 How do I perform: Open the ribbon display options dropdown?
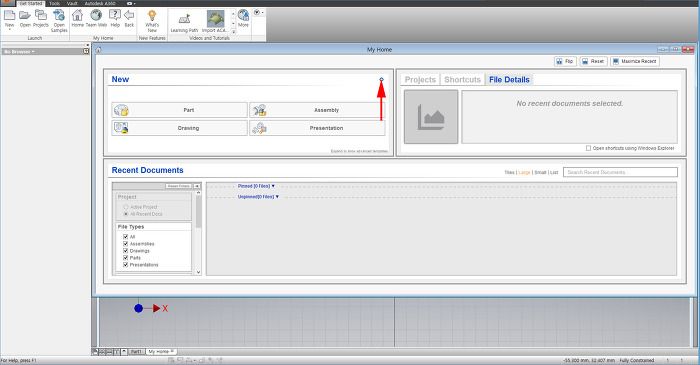coord(130,4)
